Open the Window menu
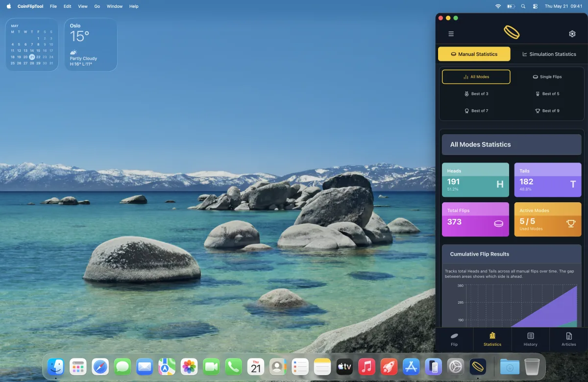The width and height of the screenshot is (588, 382). 115,6
